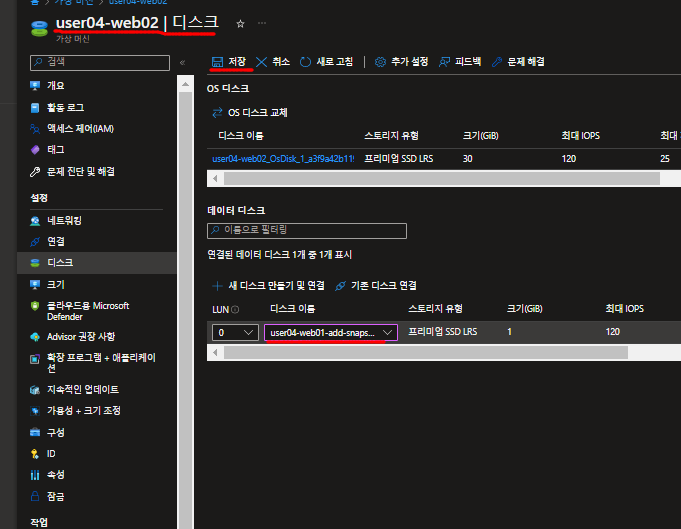Click the 크기 size icon in sidebar
Image resolution: width=681 pixels, height=529 pixels.
tap(35, 284)
